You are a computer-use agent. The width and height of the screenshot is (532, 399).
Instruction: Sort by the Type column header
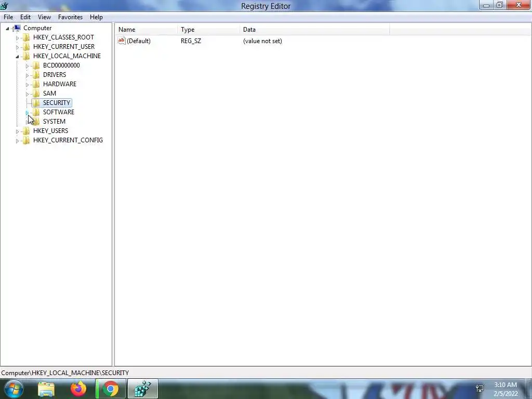pos(208,30)
